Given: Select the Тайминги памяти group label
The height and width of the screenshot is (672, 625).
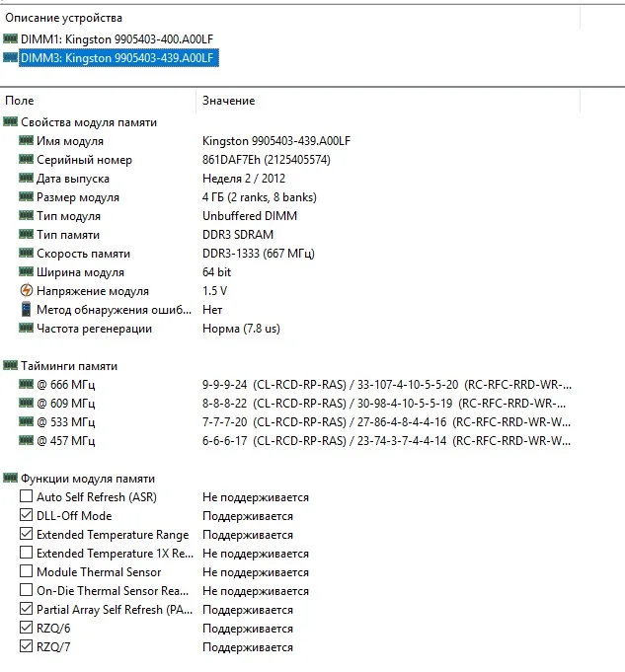Looking at the screenshot, I should [x=69, y=366].
